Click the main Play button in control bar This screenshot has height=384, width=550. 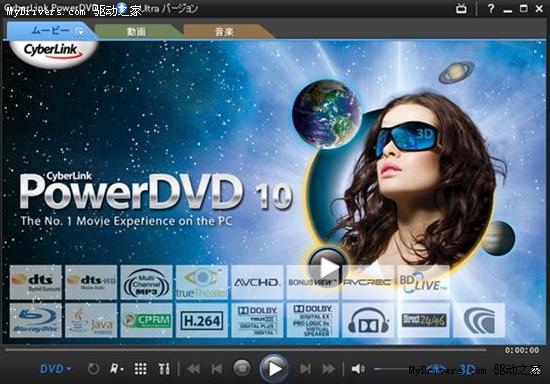(274, 369)
